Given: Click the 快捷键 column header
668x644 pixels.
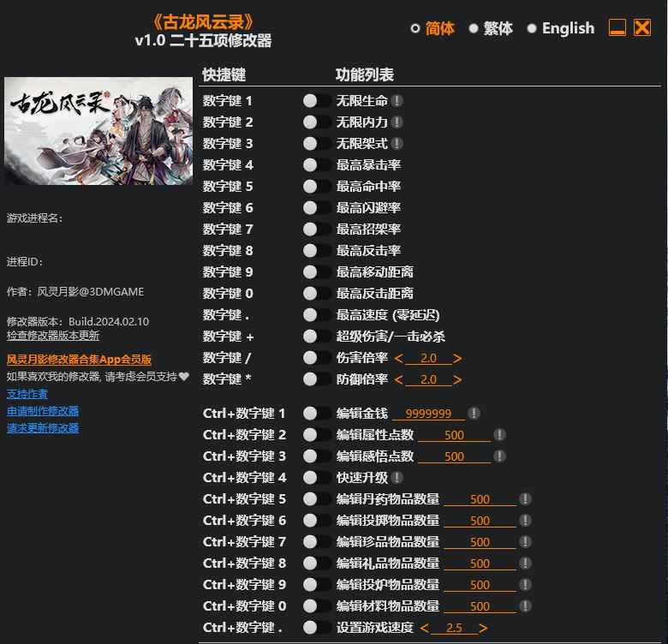Looking at the screenshot, I should 224,75.
